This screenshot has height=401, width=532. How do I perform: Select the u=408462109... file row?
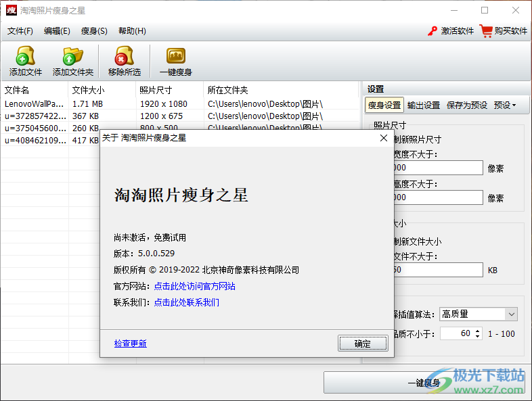(51, 141)
